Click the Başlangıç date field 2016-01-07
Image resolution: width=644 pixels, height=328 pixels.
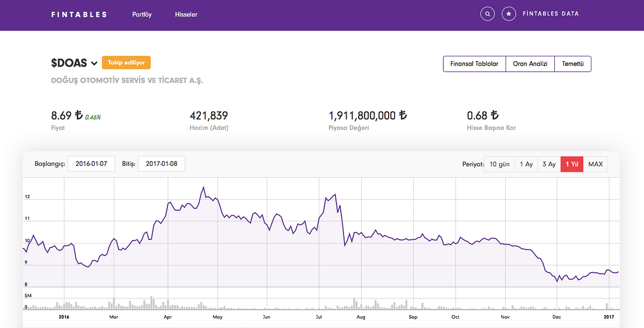(x=91, y=164)
